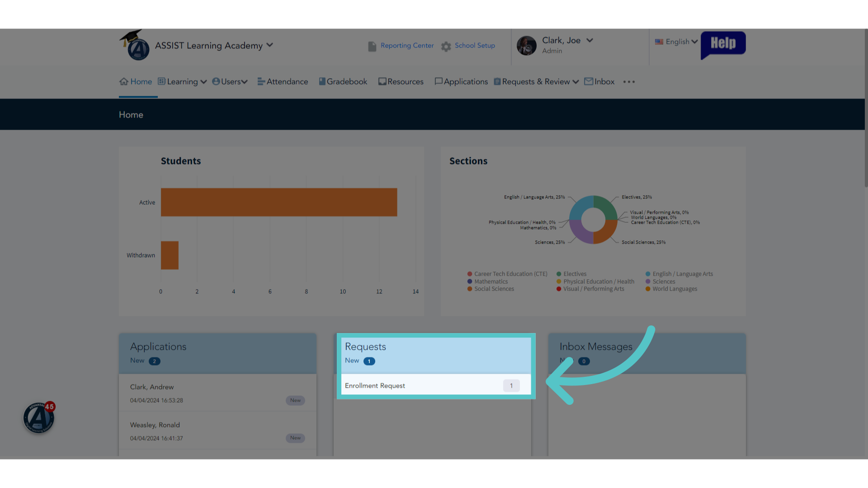
Task: Click the Enrollment Request count badge
Action: tap(511, 385)
